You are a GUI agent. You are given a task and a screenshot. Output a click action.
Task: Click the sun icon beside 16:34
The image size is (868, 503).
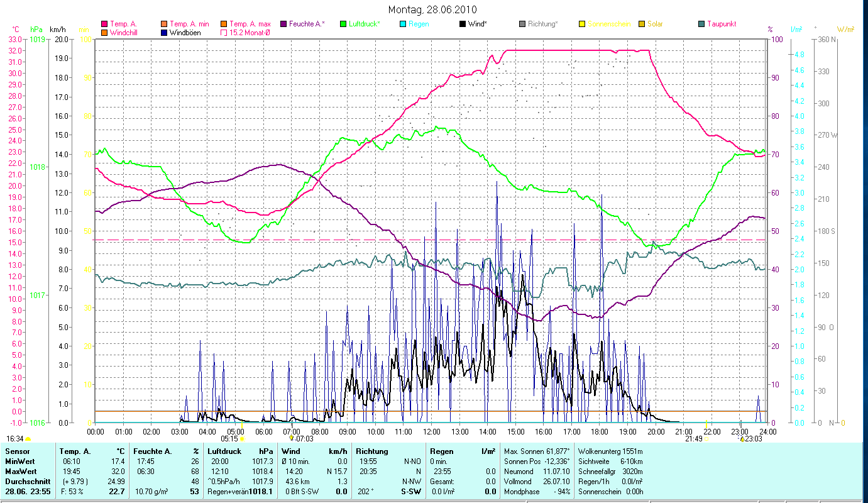pyautogui.click(x=28, y=439)
